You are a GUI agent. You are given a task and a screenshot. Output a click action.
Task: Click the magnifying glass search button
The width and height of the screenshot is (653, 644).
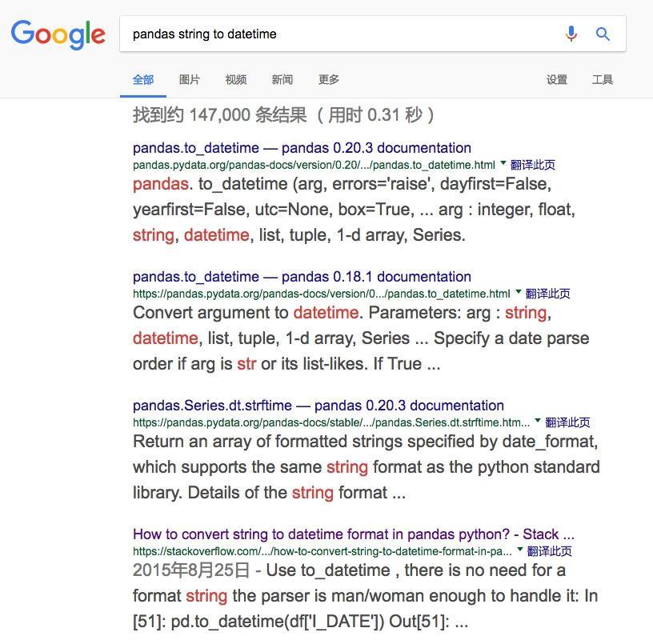(x=603, y=34)
